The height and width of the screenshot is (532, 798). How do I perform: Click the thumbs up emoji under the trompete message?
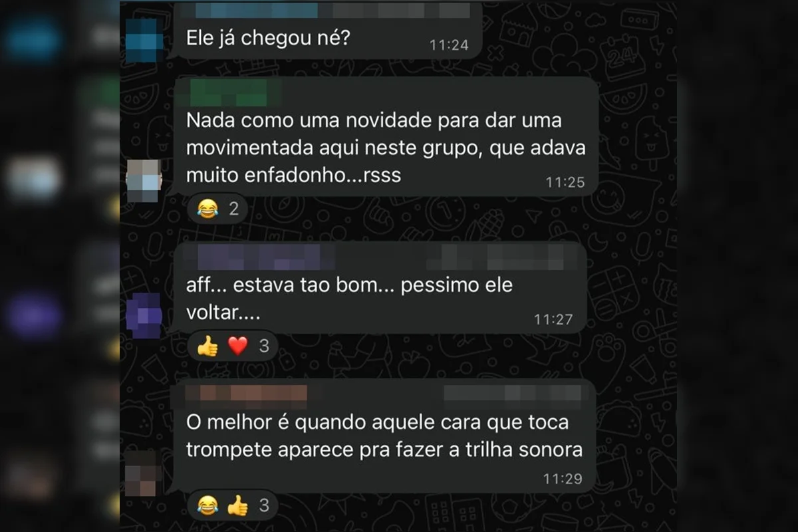point(237,506)
